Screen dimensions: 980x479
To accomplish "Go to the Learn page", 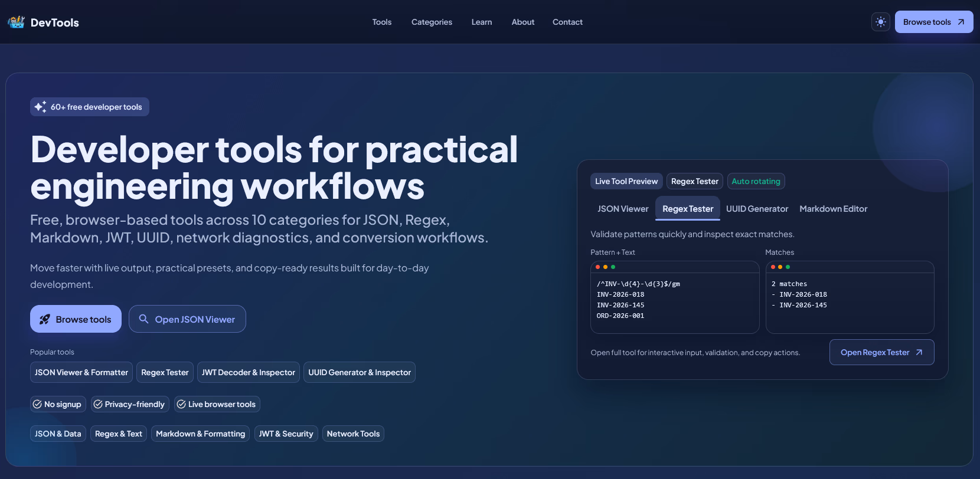I will [x=481, y=22].
